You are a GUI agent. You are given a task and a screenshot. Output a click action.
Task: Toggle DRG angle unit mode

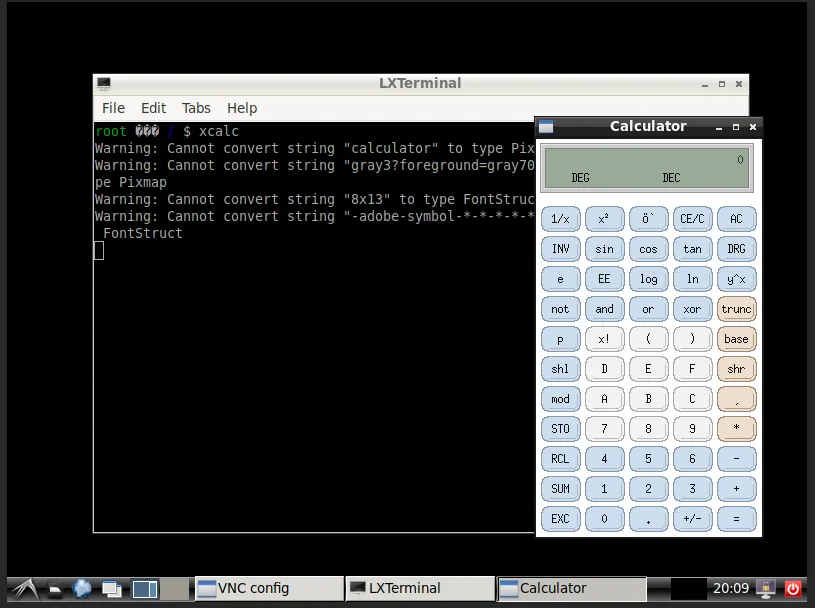point(736,249)
